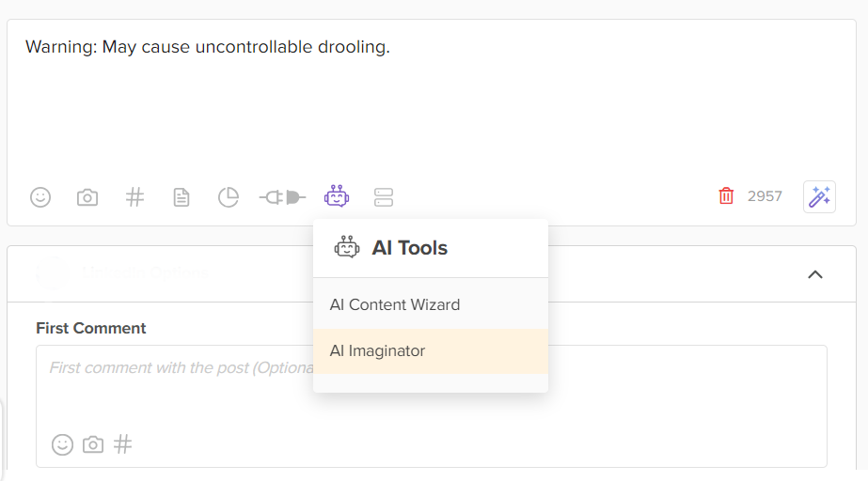This screenshot has width=868, height=481.
Task: Choose AI Imaginator from AI Tools menu
Action: pos(431,351)
